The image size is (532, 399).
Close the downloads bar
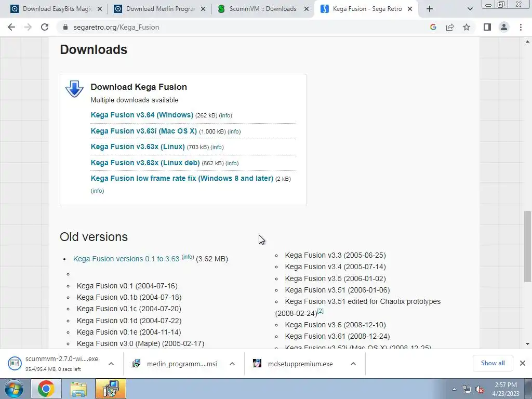[x=523, y=363]
